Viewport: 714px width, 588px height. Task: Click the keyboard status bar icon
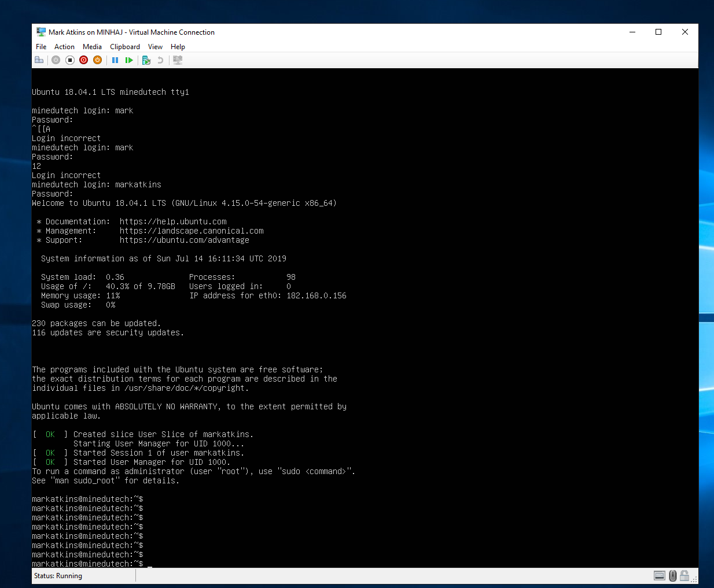[660, 576]
